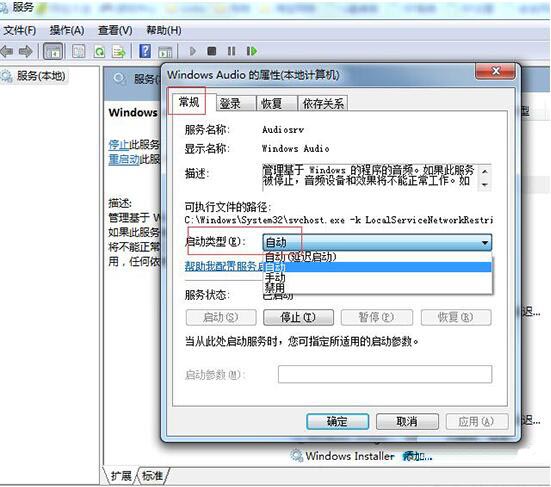551x487 pixels.
Task: Click the greyed 暂停(P) button
Action: (377, 318)
